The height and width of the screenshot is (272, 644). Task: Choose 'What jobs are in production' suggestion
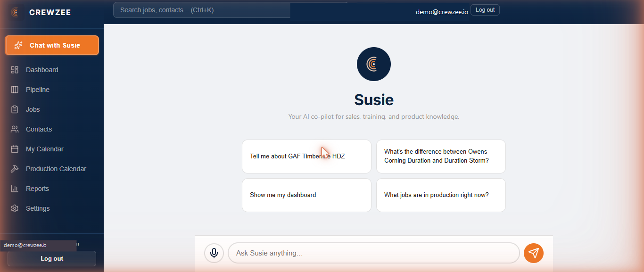441,195
